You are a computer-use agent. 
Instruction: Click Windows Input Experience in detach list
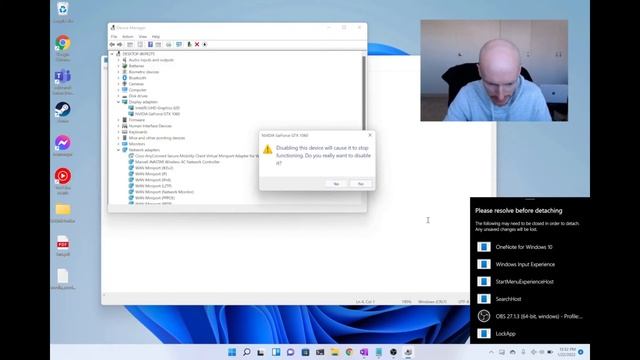coord(530,264)
